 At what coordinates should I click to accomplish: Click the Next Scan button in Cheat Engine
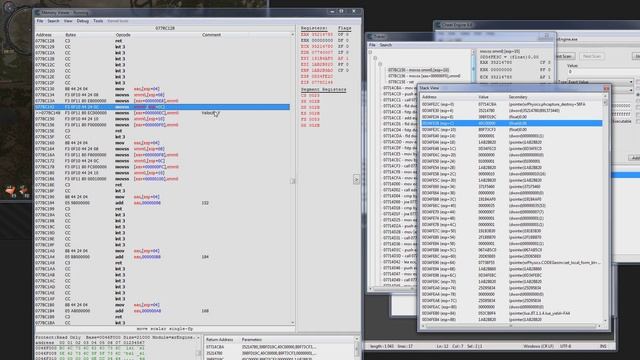click(x=591, y=56)
